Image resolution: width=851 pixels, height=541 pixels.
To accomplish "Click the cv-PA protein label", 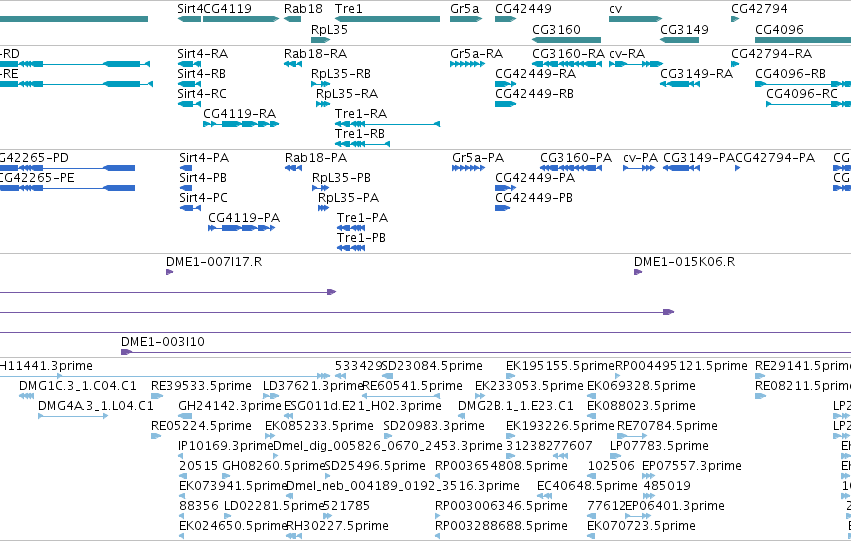I will click(640, 158).
